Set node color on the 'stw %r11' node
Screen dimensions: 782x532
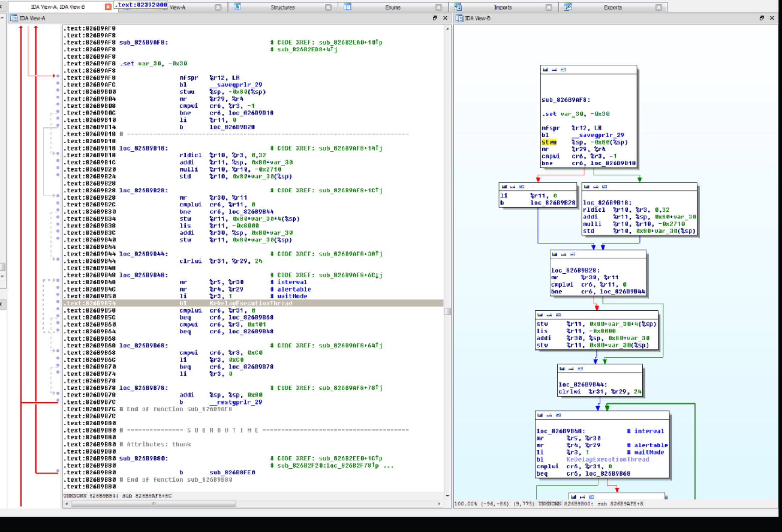(x=540, y=315)
